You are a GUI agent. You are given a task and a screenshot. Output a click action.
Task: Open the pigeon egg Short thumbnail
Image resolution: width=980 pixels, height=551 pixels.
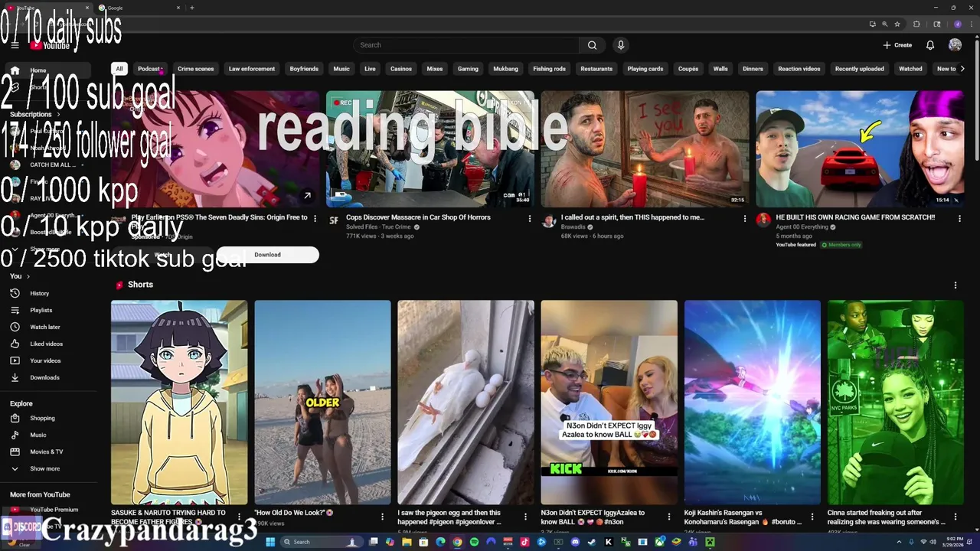click(465, 403)
